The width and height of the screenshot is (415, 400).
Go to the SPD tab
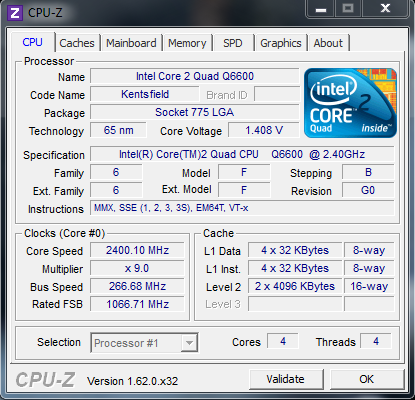pos(233,43)
